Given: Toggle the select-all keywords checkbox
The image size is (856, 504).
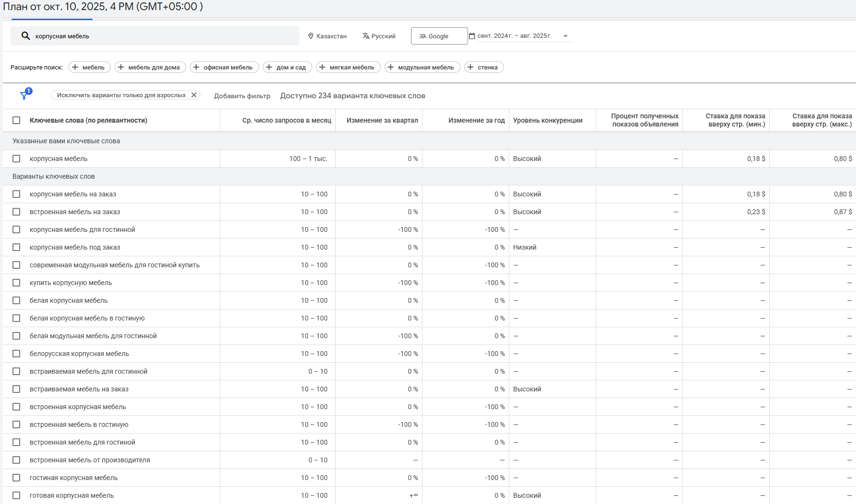Looking at the screenshot, I should [16, 120].
